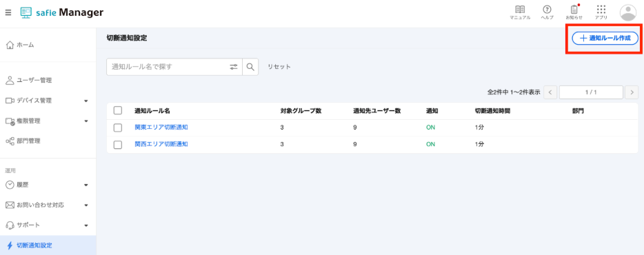644x255 pixels.
Task: Click the search magnifier button
Action: coord(250,67)
